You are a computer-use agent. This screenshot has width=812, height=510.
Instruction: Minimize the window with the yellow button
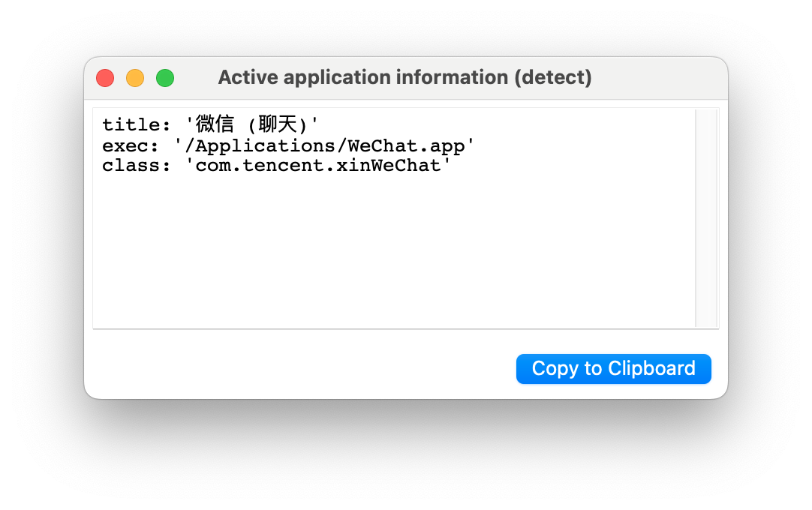tap(135, 78)
